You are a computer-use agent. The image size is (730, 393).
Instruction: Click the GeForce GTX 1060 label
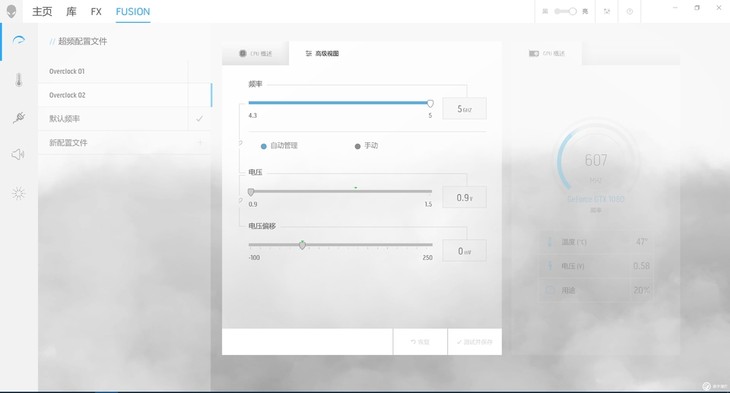pyautogui.click(x=595, y=199)
